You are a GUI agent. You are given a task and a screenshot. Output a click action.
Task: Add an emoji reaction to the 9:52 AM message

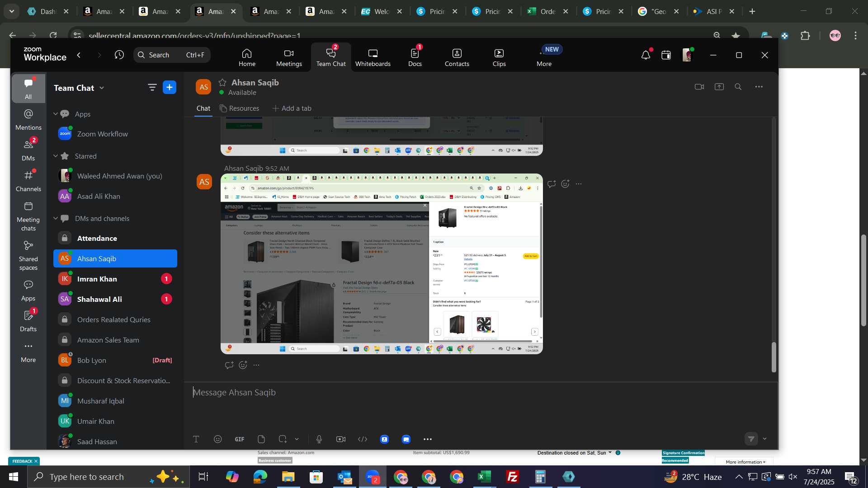coord(565,184)
